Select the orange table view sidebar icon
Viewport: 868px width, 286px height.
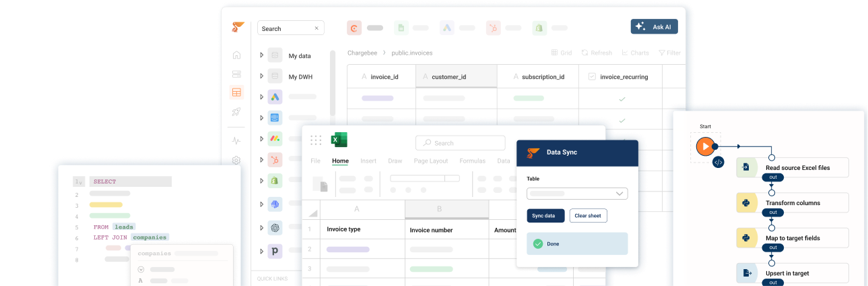coord(236,92)
